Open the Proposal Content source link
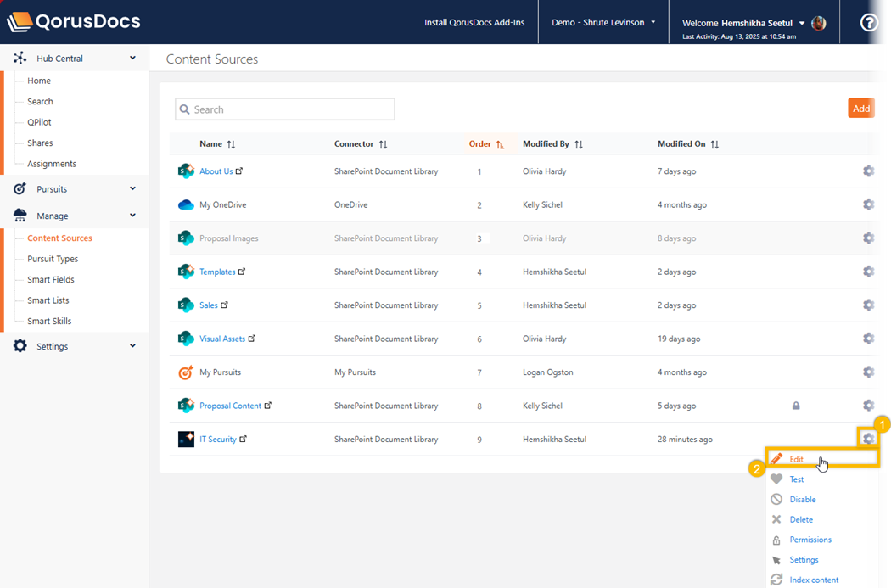The width and height of the screenshot is (891, 588). pyautogui.click(x=230, y=406)
